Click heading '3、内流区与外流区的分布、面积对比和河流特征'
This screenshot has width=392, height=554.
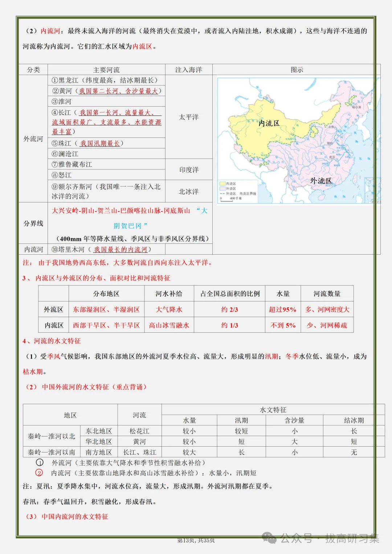(x=96, y=278)
